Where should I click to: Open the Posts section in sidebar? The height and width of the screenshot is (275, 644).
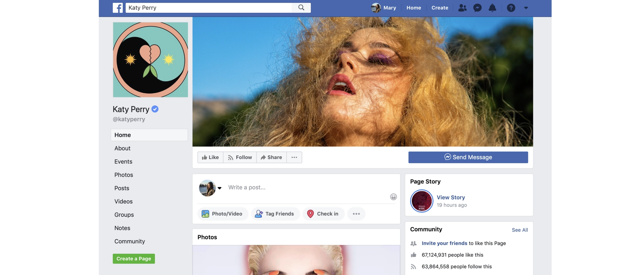122,188
